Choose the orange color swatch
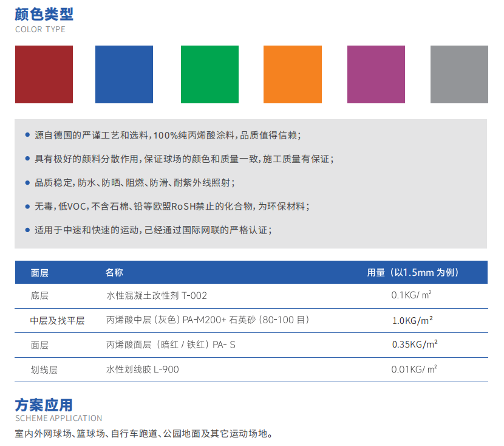 pos(292,74)
